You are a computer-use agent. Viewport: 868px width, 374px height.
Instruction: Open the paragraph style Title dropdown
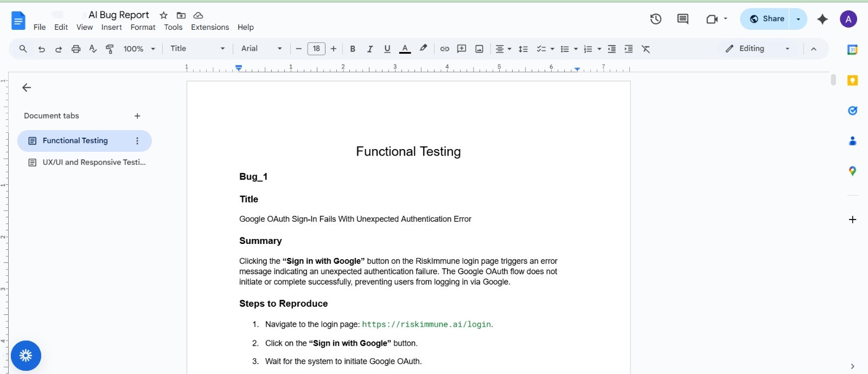(197, 49)
